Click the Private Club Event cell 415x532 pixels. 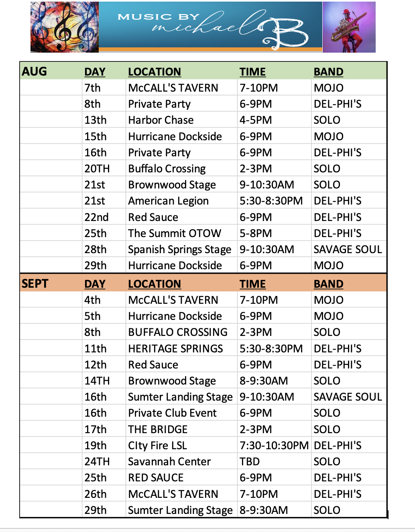(x=181, y=413)
